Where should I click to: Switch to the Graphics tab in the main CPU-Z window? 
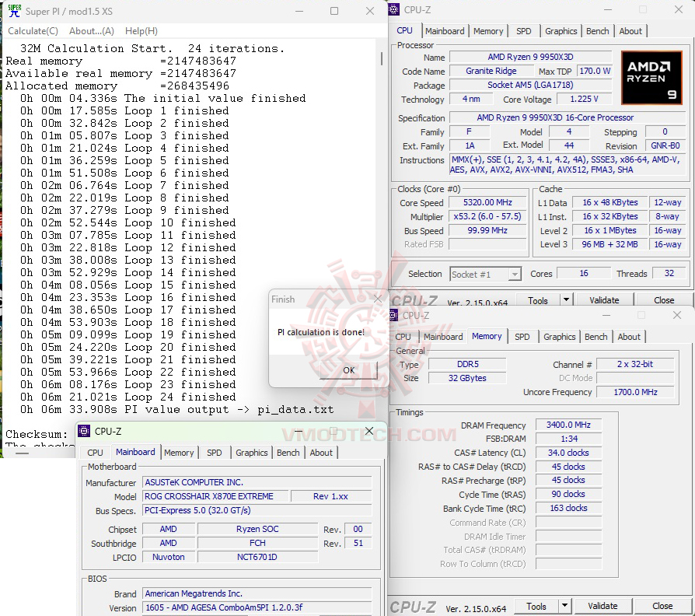pyautogui.click(x=561, y=31)
